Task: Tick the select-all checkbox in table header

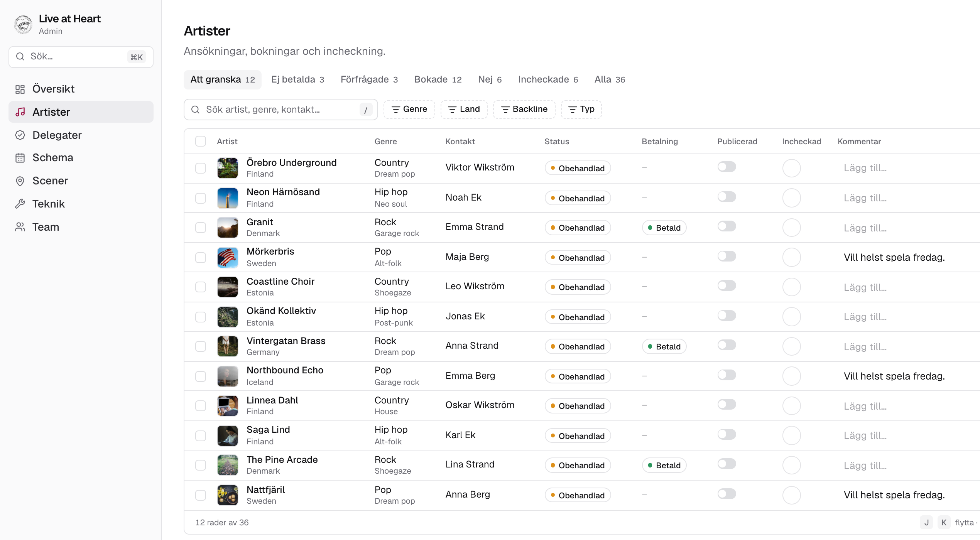Action: pos(201,142)
